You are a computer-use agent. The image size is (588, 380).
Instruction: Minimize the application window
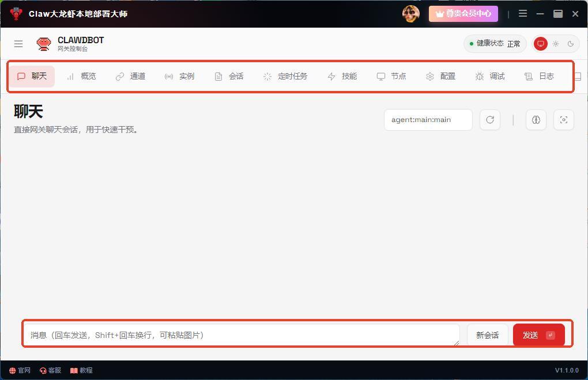pyautogui.click(x=540, y=14)
